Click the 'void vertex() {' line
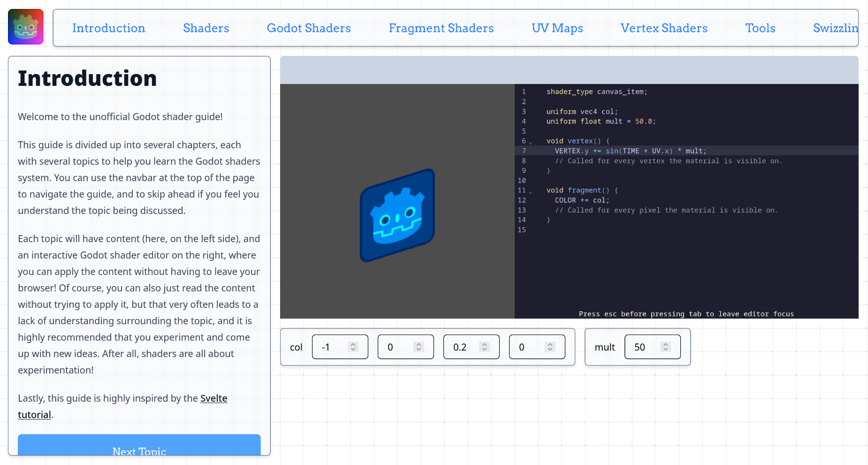 [x=578, y=141]
